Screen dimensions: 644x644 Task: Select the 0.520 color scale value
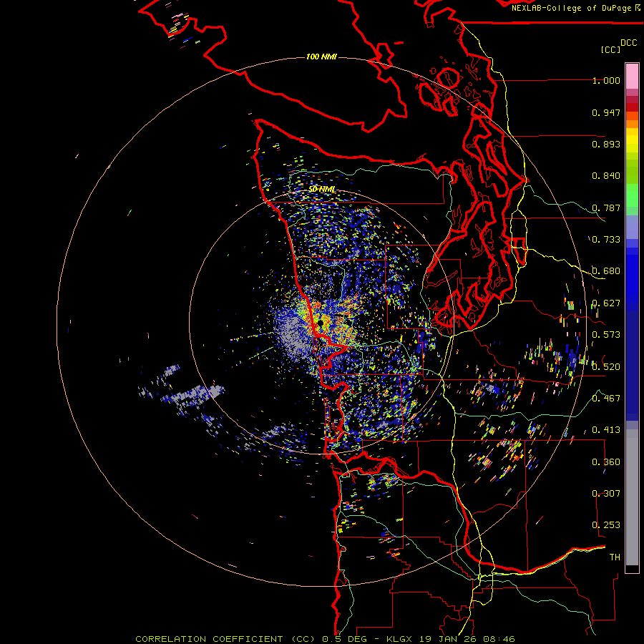[x=606, y=366]
